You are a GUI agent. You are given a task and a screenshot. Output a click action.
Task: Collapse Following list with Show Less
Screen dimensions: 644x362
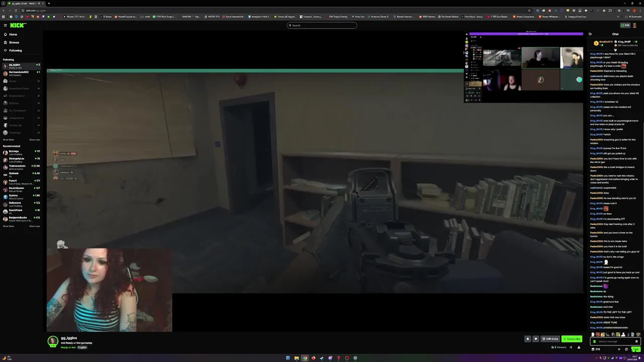[x=34, y=140]
